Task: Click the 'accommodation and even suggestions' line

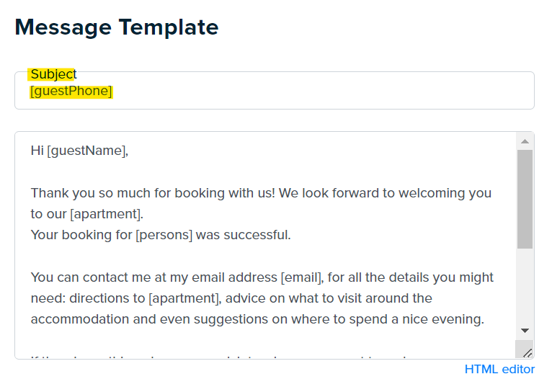Action: [257, 319]
